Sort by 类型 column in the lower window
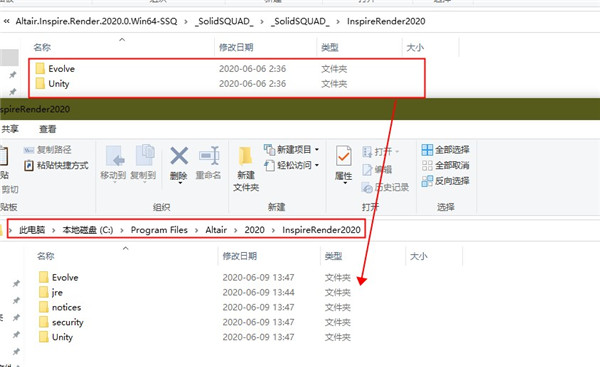This screenshot has width=600, height=367. coord(333,256)
